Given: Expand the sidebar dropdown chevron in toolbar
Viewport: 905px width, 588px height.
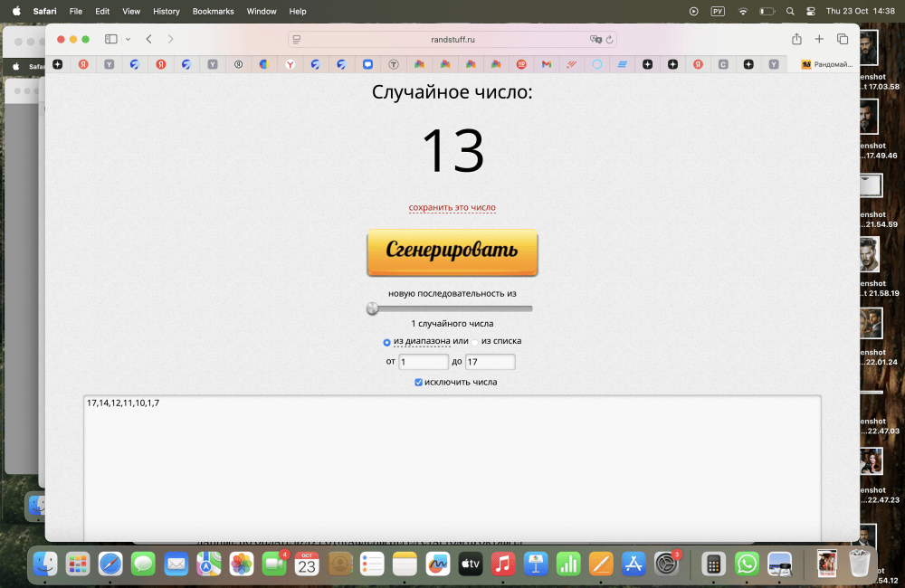Looking at the screenshot, I should pyautogui.click(x=128, y=39).
